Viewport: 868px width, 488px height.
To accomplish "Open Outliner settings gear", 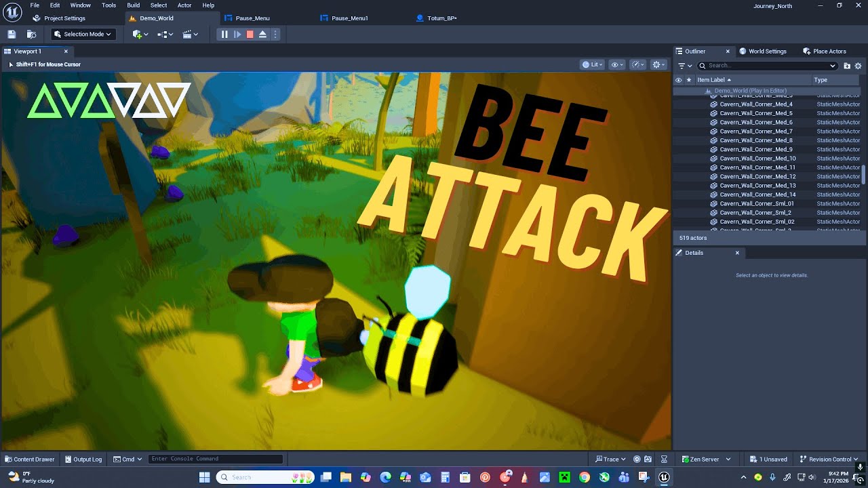I will 858,66.
